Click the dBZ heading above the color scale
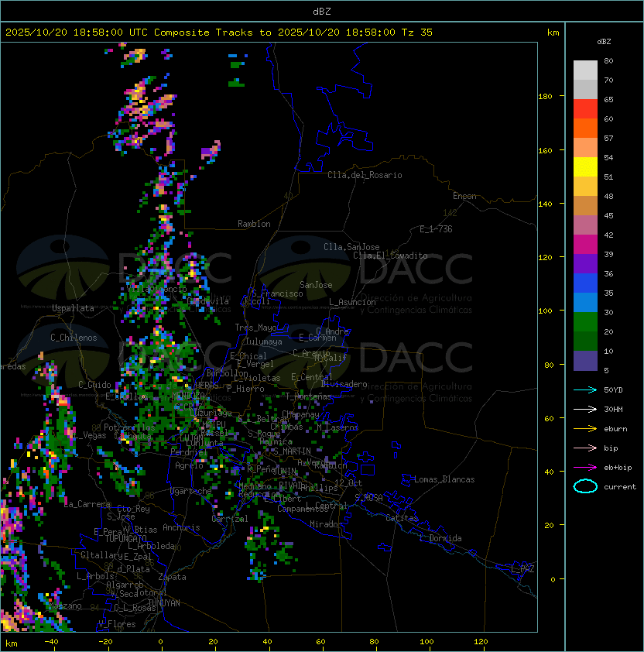 (x=604, y=42)
